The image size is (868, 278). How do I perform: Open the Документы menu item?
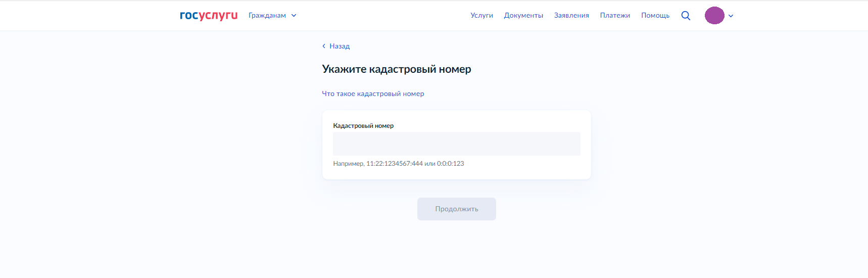(523, 16)
